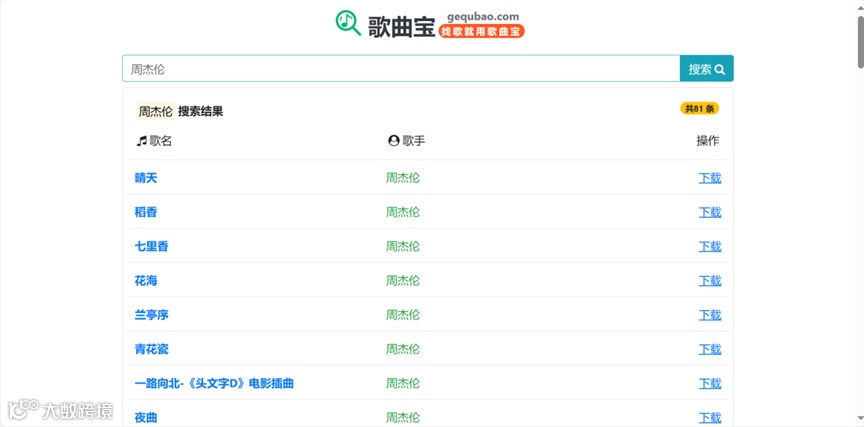The image size is (864, 427).
Task: Download 一路向北 via its 下载 link
Action: 710,383
